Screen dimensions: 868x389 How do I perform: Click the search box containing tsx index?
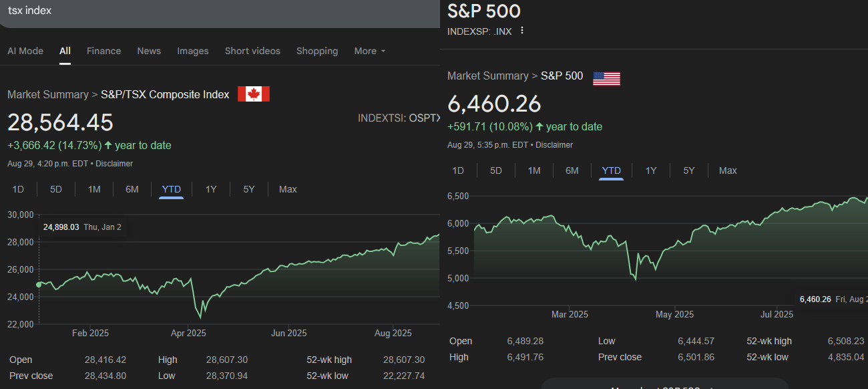point(200,11)
